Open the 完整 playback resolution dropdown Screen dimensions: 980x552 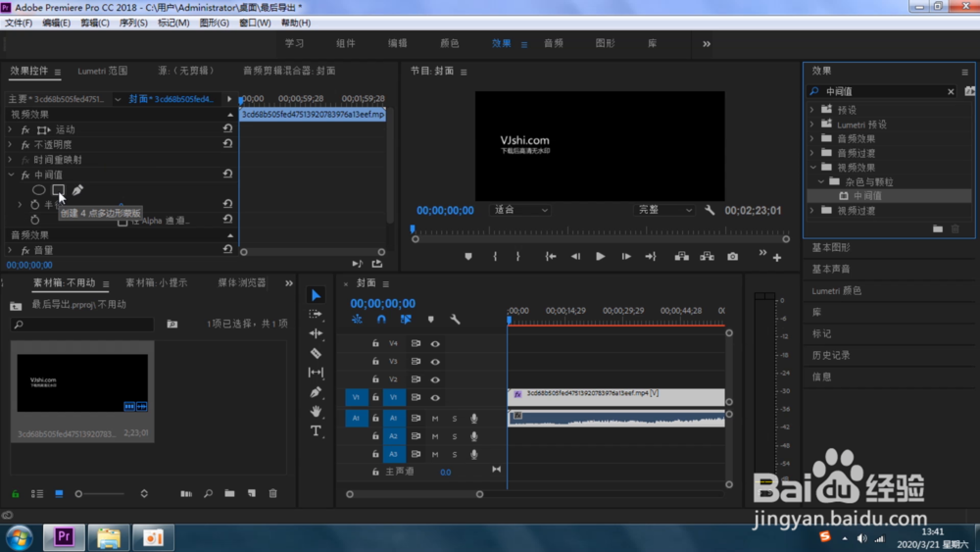point(664,210)
